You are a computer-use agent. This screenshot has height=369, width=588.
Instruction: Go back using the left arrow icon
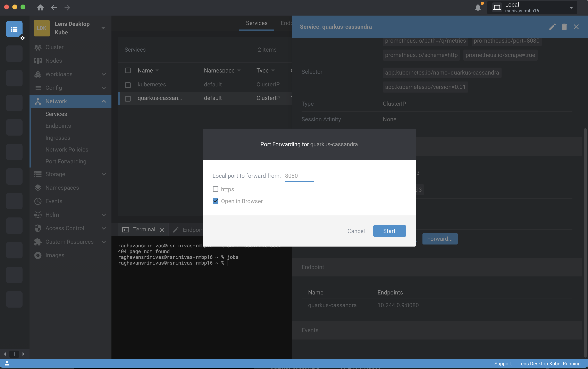(54, 8)
